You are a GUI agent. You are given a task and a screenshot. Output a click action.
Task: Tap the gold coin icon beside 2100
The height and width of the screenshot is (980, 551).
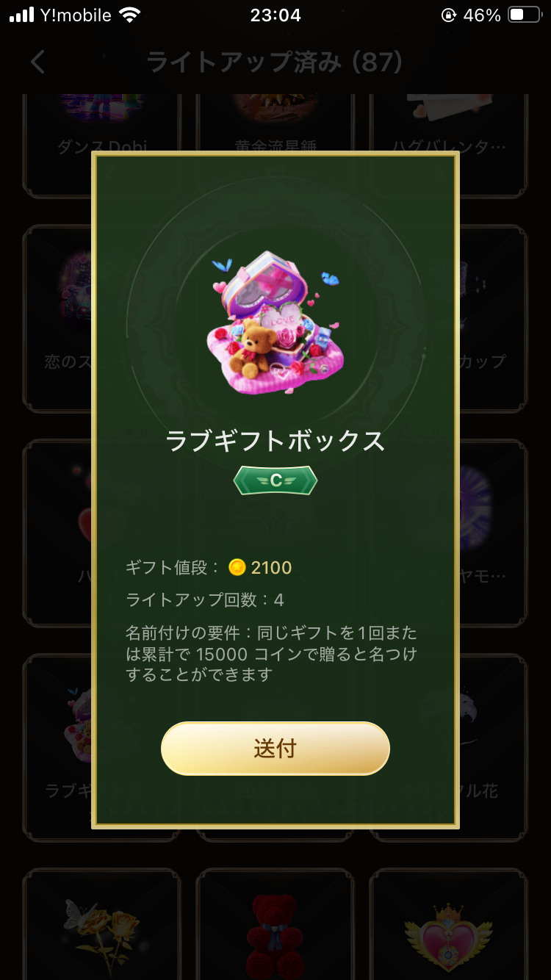pos(237,567)
